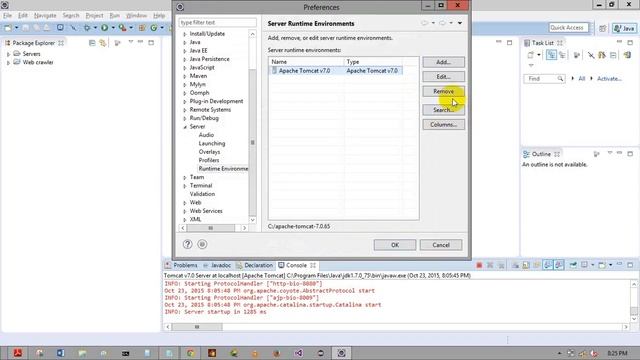The image size is (640, 360).
Task: Toggle Show Console on standard output change
Action: click(x=548, y=265)
